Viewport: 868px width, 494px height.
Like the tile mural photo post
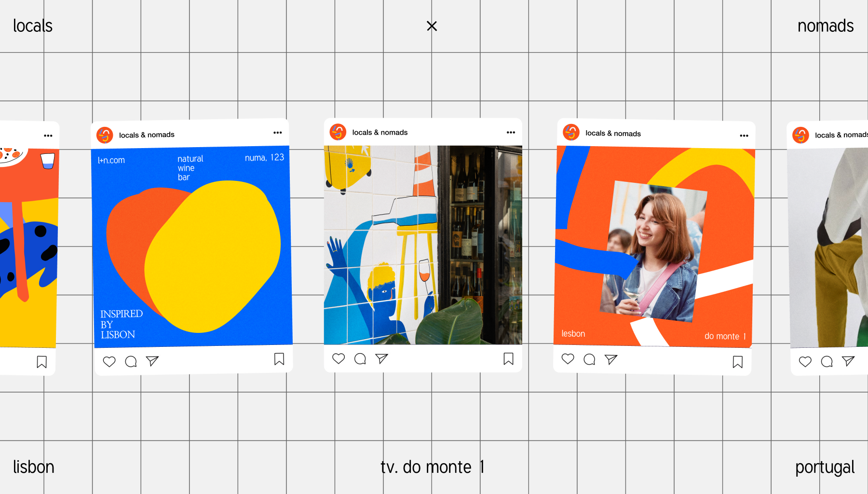tap(339, 358)
